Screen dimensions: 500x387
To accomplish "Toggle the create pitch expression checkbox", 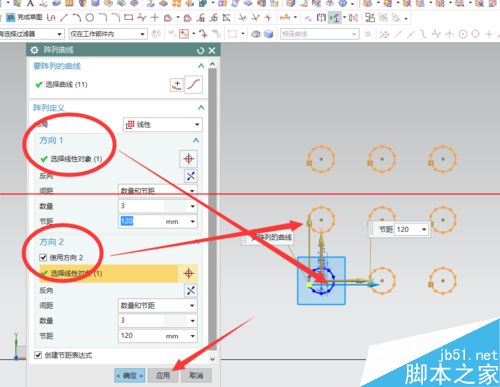I will 38,355.
